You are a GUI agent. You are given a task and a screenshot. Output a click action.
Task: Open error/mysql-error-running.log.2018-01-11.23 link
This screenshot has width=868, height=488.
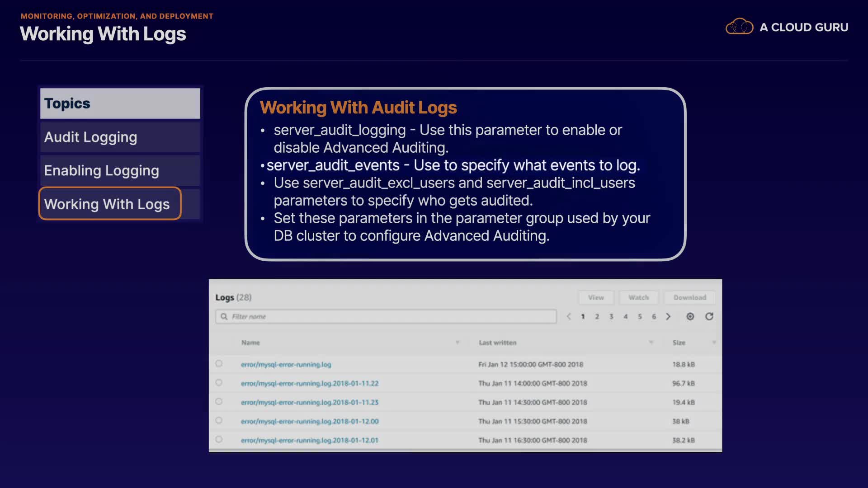pyautogui.click(x=310, y=402)
